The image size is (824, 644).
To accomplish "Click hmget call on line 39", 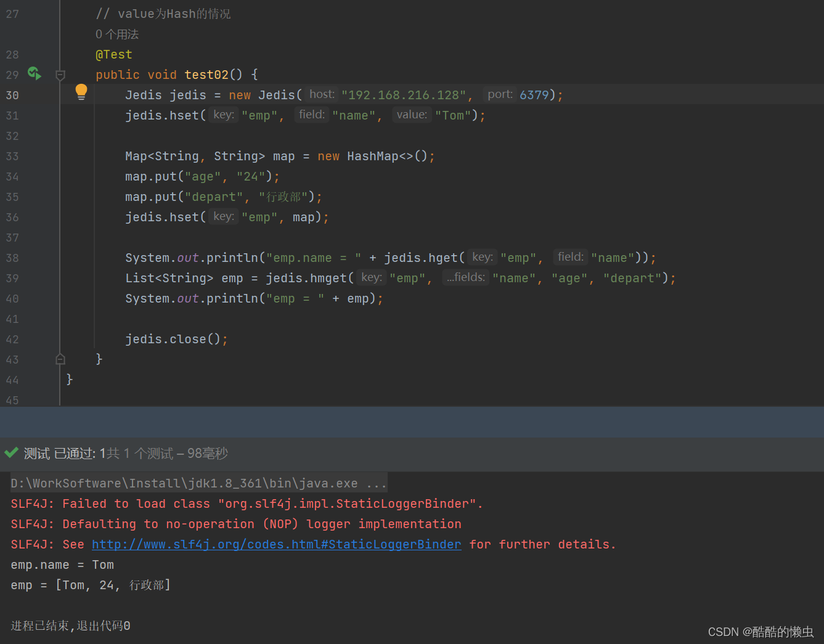I will point(328,278).
